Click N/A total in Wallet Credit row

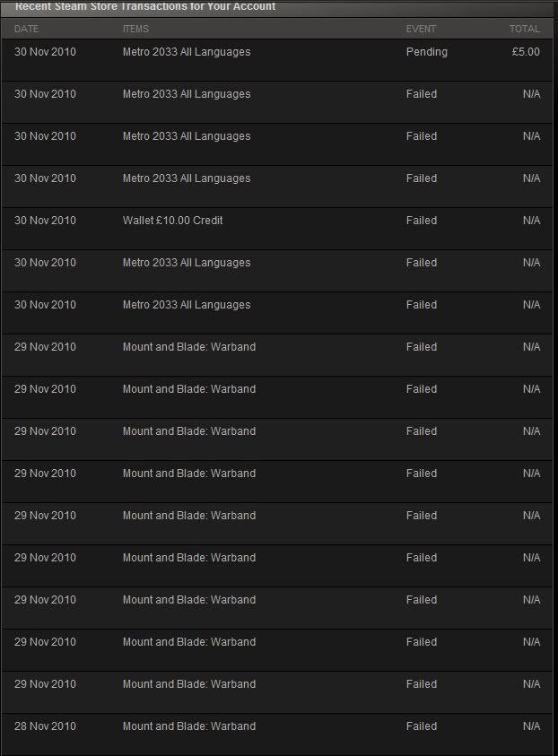pyautogui.click(x=531, y=221)
